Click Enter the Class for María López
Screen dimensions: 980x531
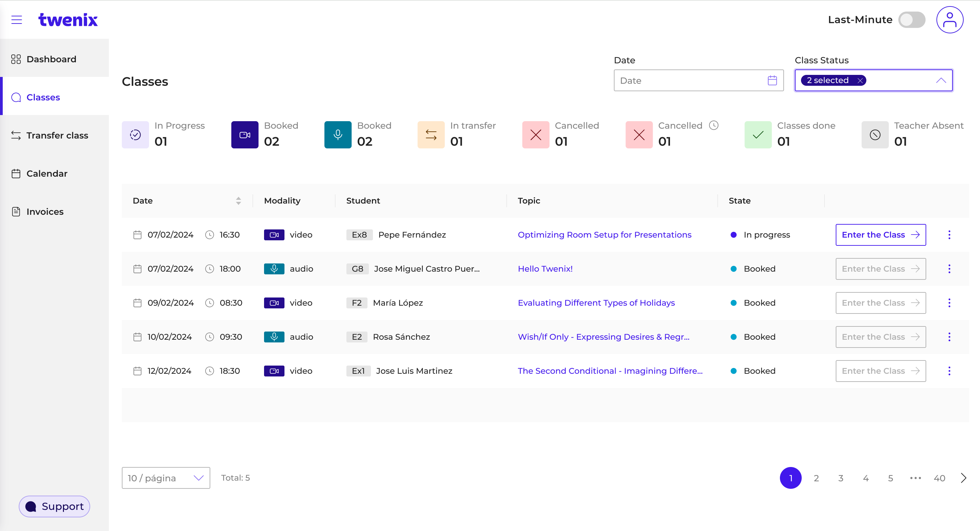click(881, 303)
